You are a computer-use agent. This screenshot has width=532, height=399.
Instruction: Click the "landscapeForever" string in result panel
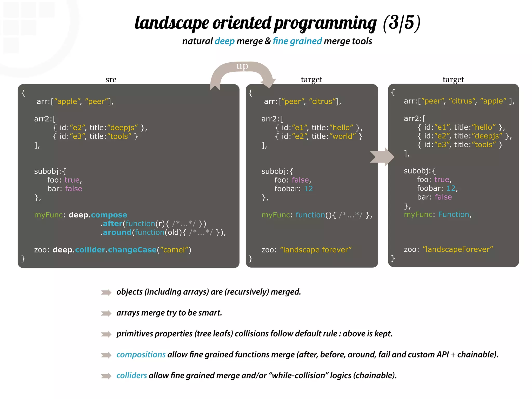point(458,249)
